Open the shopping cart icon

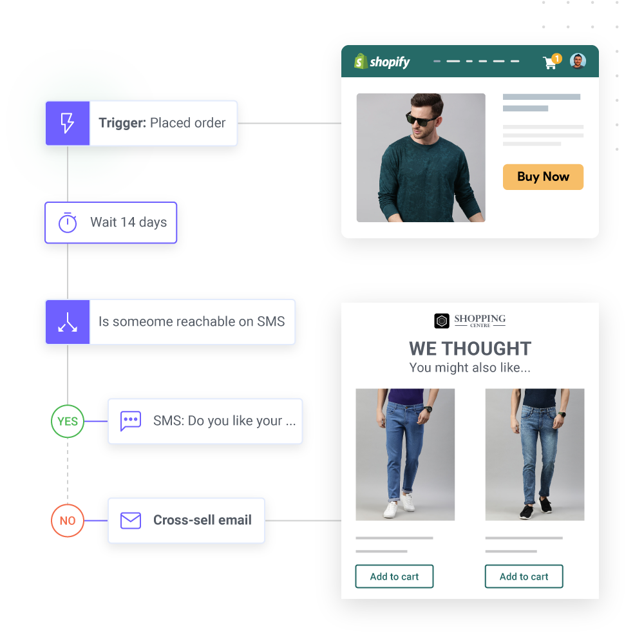point(551,62)
